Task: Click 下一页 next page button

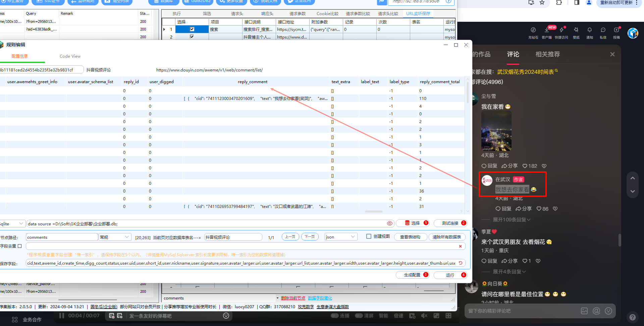Action: pos(310,237)
